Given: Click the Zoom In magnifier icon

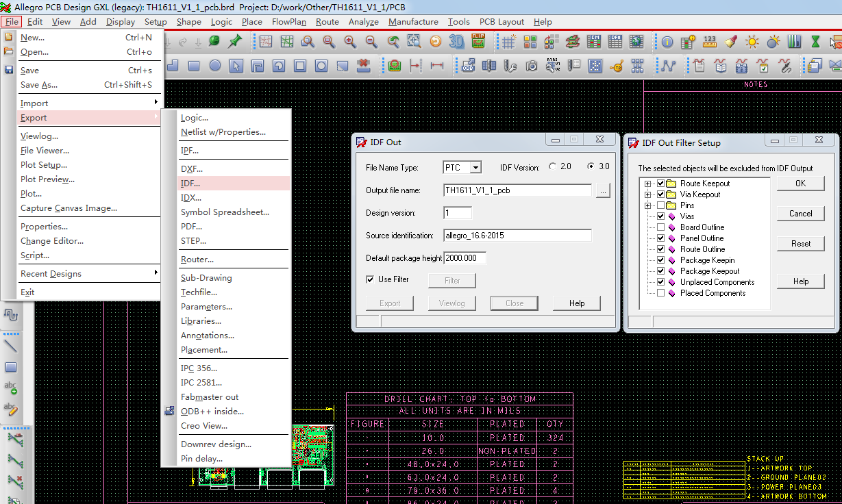Looking at the screenshot, I should click(x=350, y=42).
